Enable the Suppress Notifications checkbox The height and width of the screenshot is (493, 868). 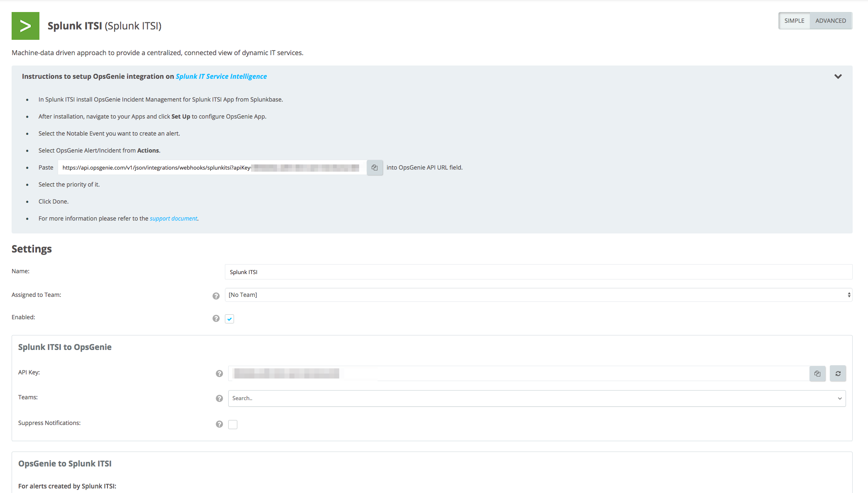click(233, 424)
